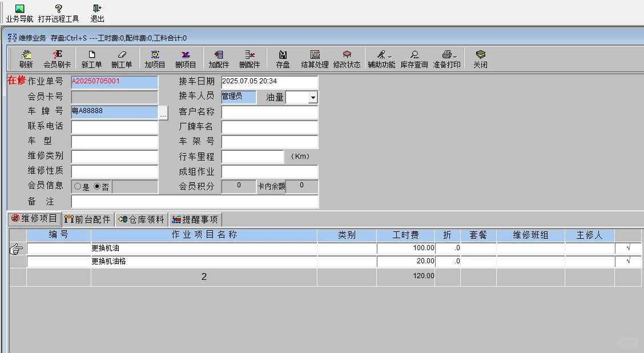
Task: Select the 否 member radio button
Action: pyautogui.click(x=97, y=187)
